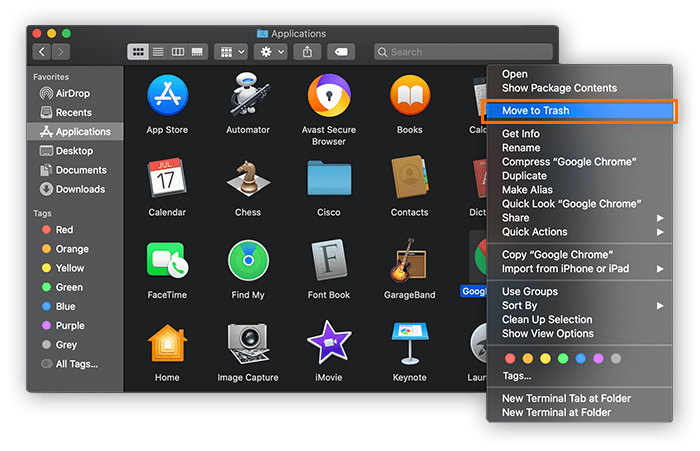The width and height of the screenshot is (700, 451).
Task: Switch to gallery view in toolbar
Action: tap(197, 52)
